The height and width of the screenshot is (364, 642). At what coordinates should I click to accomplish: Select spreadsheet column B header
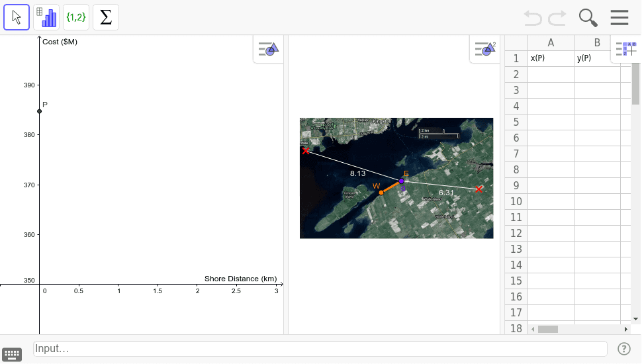(597, 42)
